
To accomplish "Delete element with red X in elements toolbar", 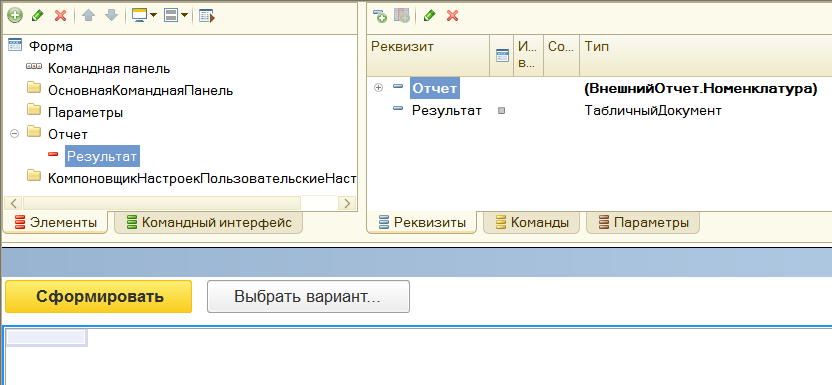I will (x=60, y=15).
